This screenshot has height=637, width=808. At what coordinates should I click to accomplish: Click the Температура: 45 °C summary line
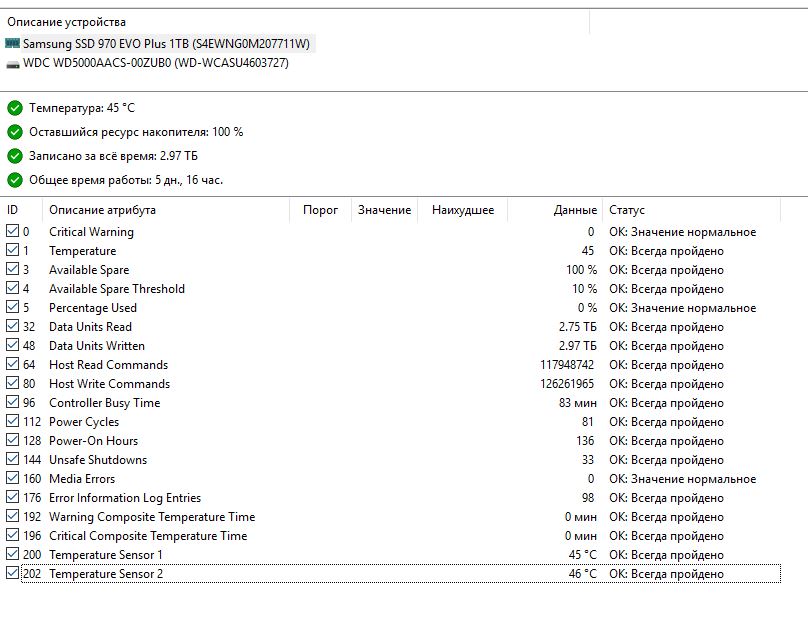[82, 108]
